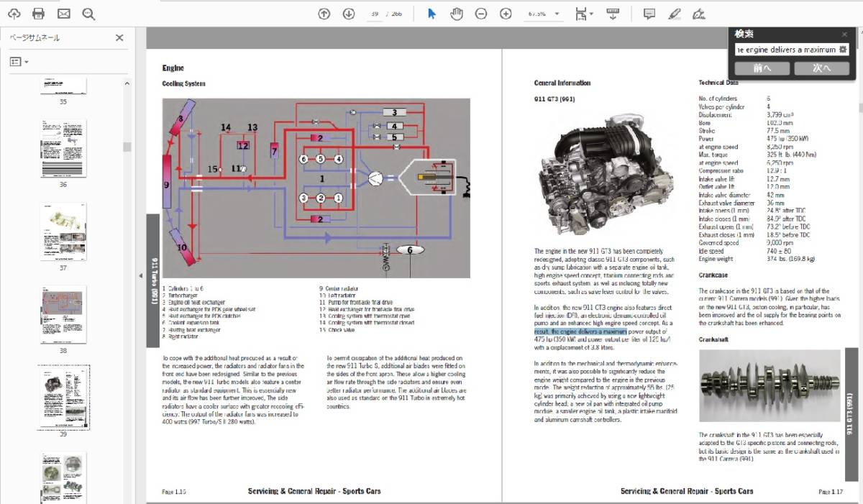Click the 'Crankcase' heading

pos(713,275)
